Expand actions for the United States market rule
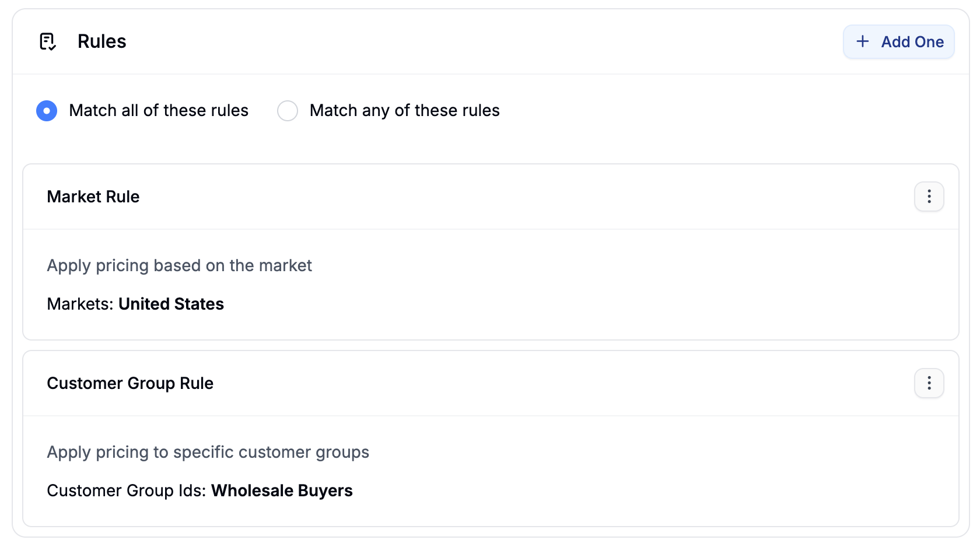Viewport: 980px width, 547px height. point(929,197)
